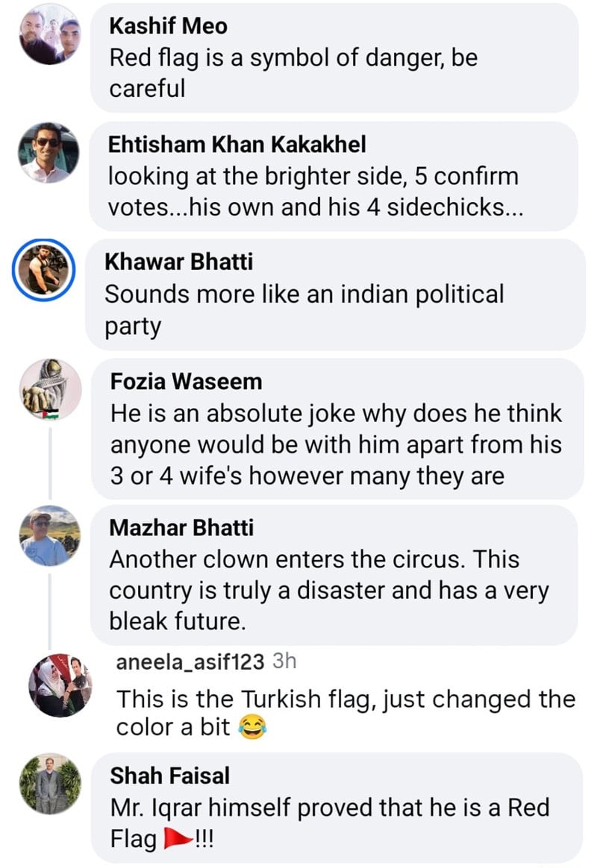Click aneela_asif123's profile picture
The height and width of the screenshot is (868, 597).
(x=60, y=685)
